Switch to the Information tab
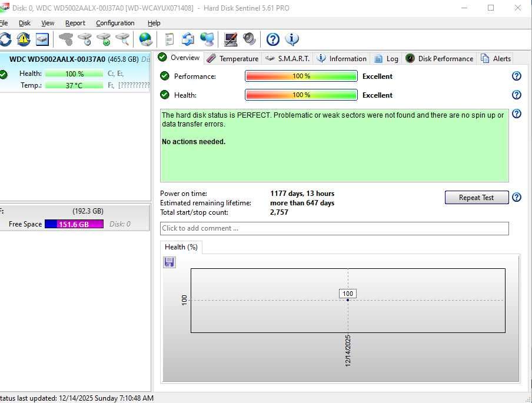 341,59
